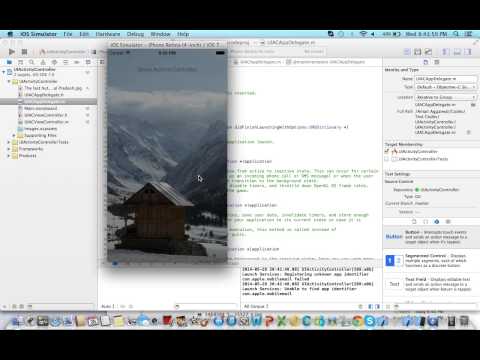Open Skype from the Dock
The height and width of the screenshot is (360, 480).
point(370,321)
